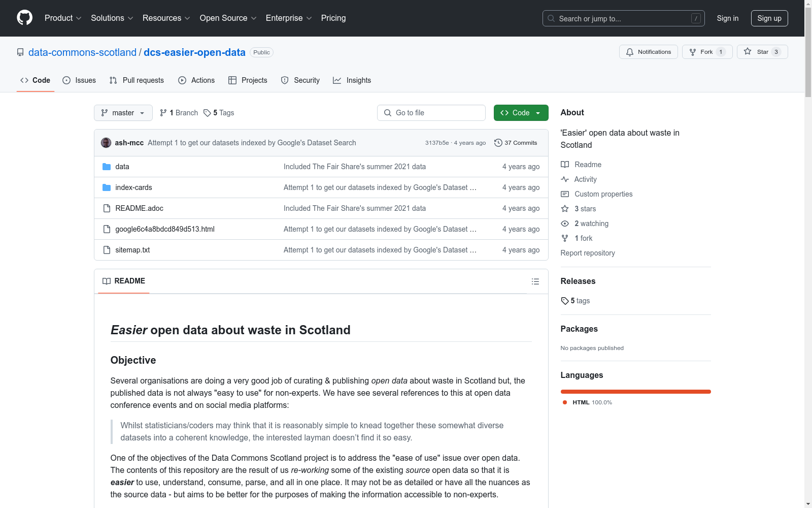Click the README.adoc file icon

(x=107, y=208)
